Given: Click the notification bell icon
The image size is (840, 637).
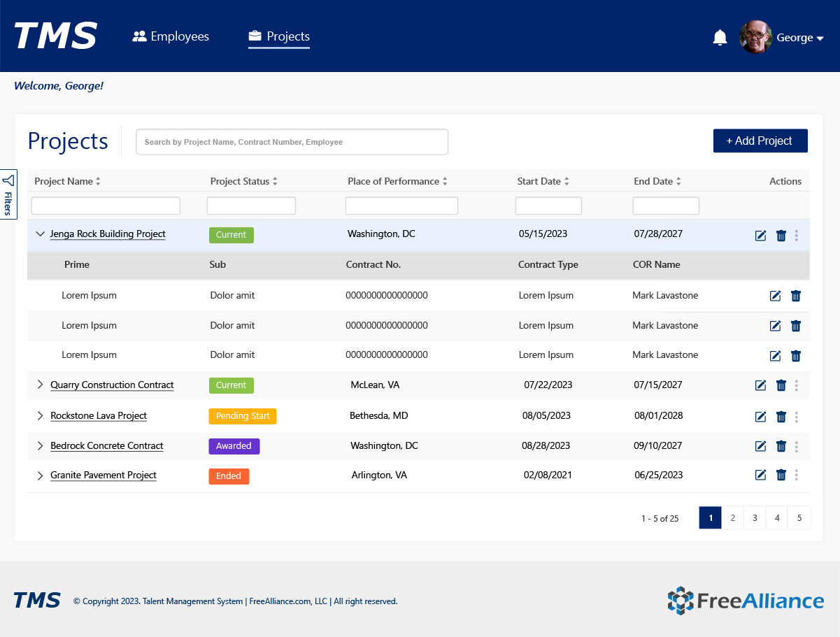Looking at the screenshot, I should [720, 38].
